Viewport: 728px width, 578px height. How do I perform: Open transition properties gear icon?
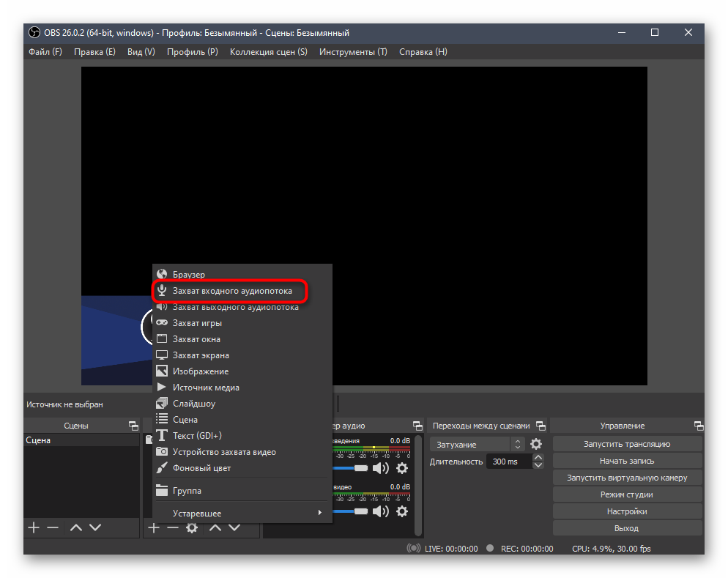(x=536, y=444)
